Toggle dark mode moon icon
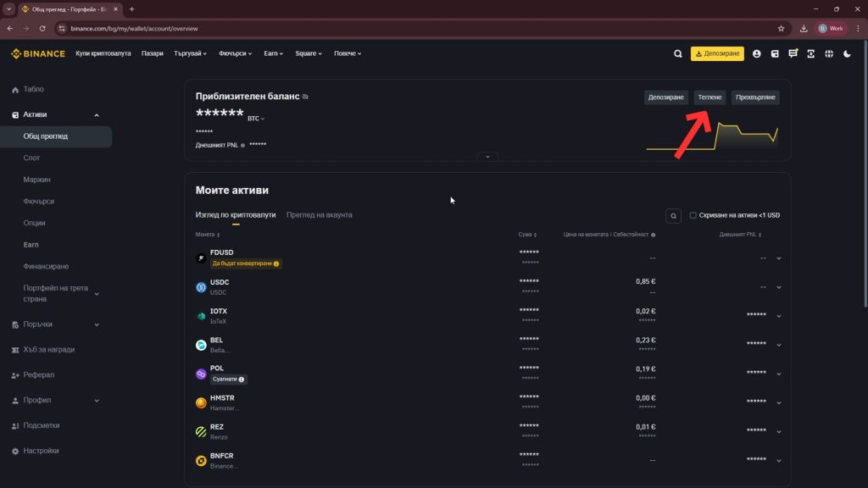Viewport: 868px width, 488px height. point(847,53)
